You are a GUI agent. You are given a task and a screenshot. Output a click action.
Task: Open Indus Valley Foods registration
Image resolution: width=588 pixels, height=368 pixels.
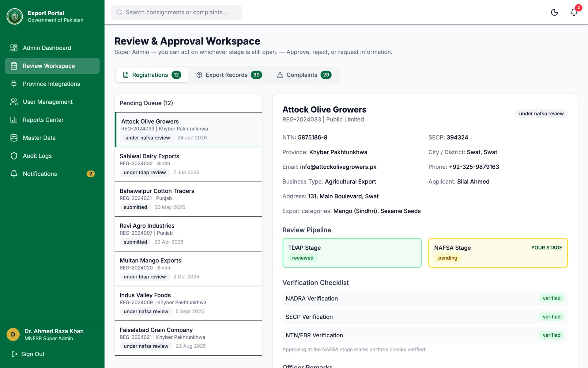(189, 303)
